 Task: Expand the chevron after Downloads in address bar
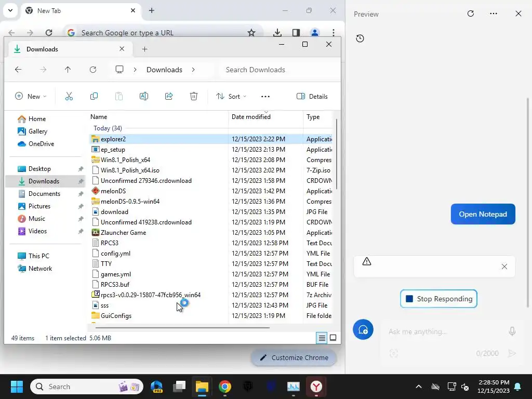click(193, 70)
